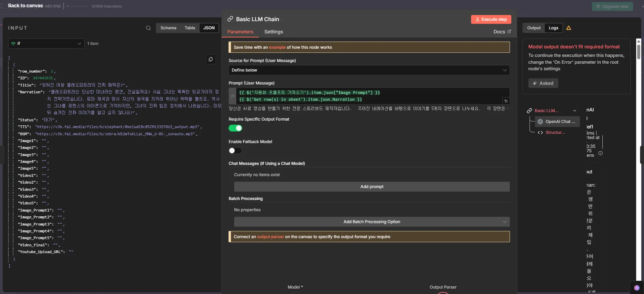Go back via Back to canvas
The width and height of the screenshot is (644, 294).
point(25,5)
